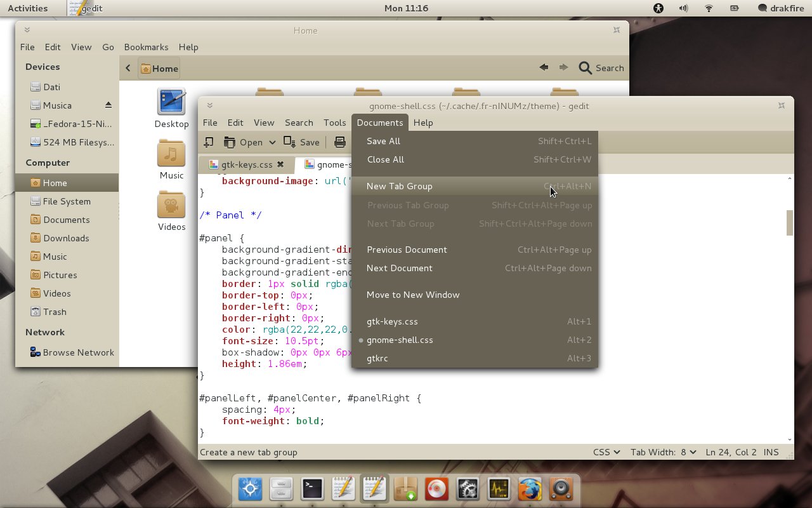Eject the Musica volume
This screenshot has height=508, width=812.
pyautogui.click(x=108, y=105)
